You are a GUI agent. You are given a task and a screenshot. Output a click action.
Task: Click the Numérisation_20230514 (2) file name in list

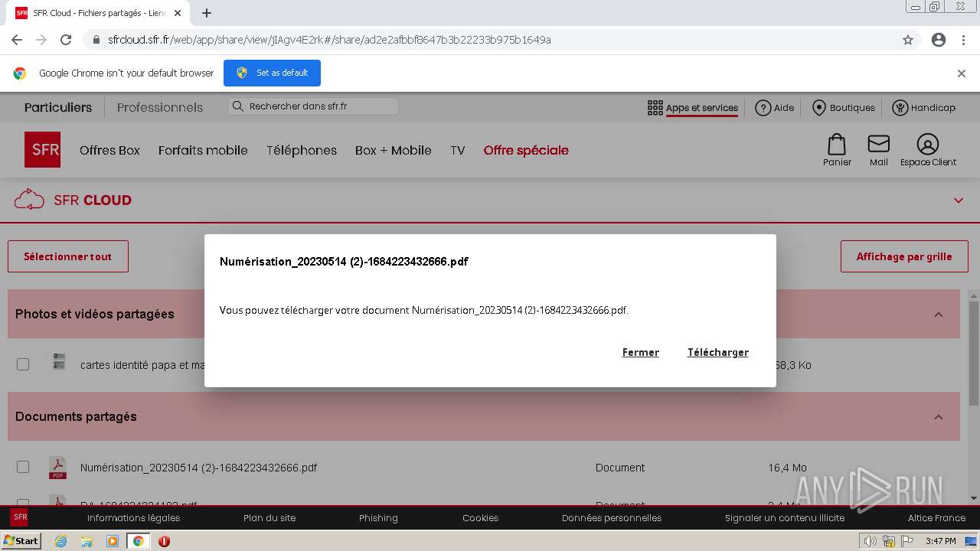[198, 468]
